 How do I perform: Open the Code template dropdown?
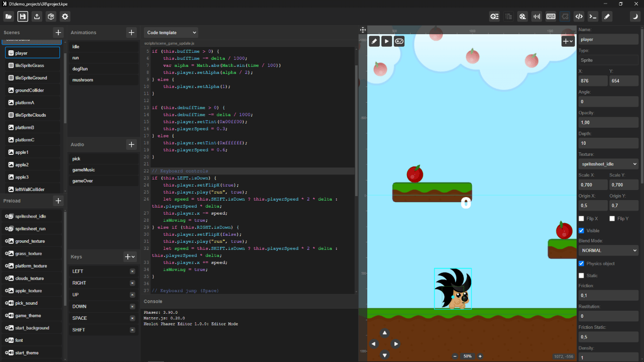point(171,33)
